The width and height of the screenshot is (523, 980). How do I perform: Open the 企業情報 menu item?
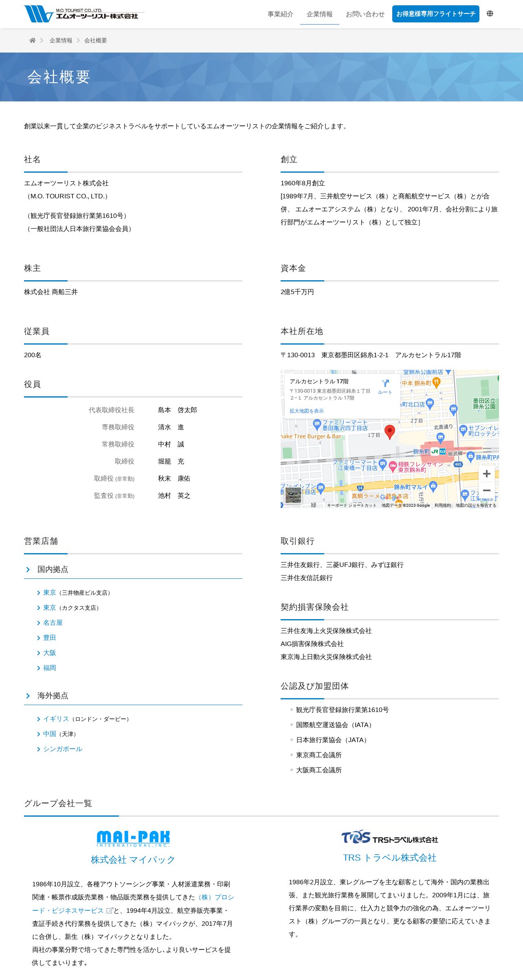pyautogui.click(x=320, y=14)
